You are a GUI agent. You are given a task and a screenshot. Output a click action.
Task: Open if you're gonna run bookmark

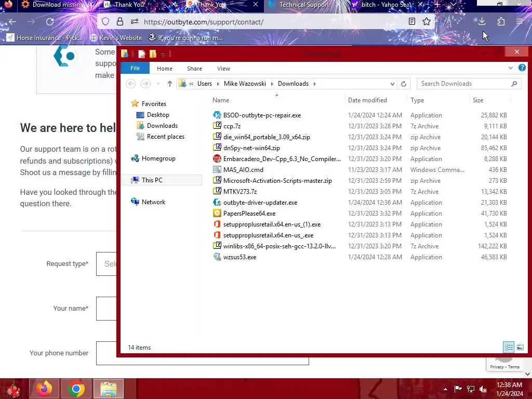click(186, 37)
